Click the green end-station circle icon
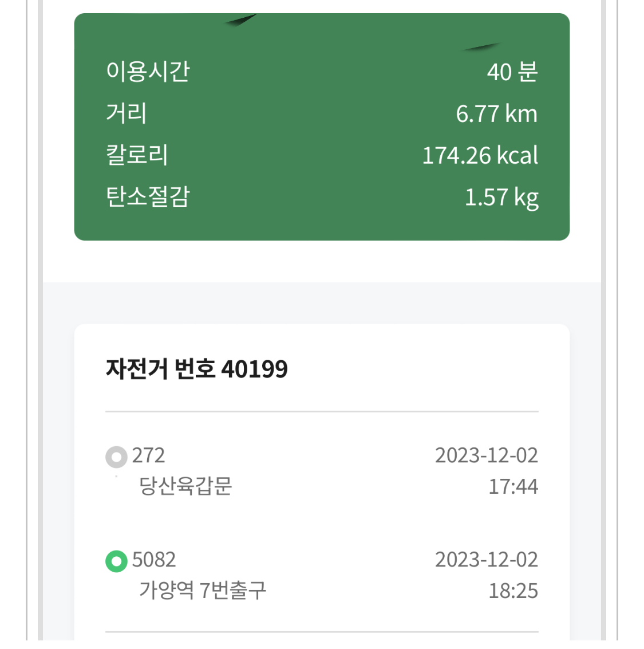The width and height of the screenshot is (644, 649). [x=116, y=561]
